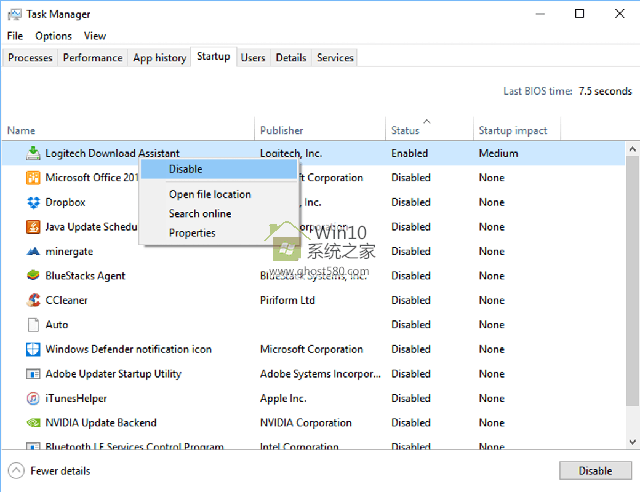Screen dimensions: 640x492
Task: Switch to the Performance tab
Action: coord(93,58)
